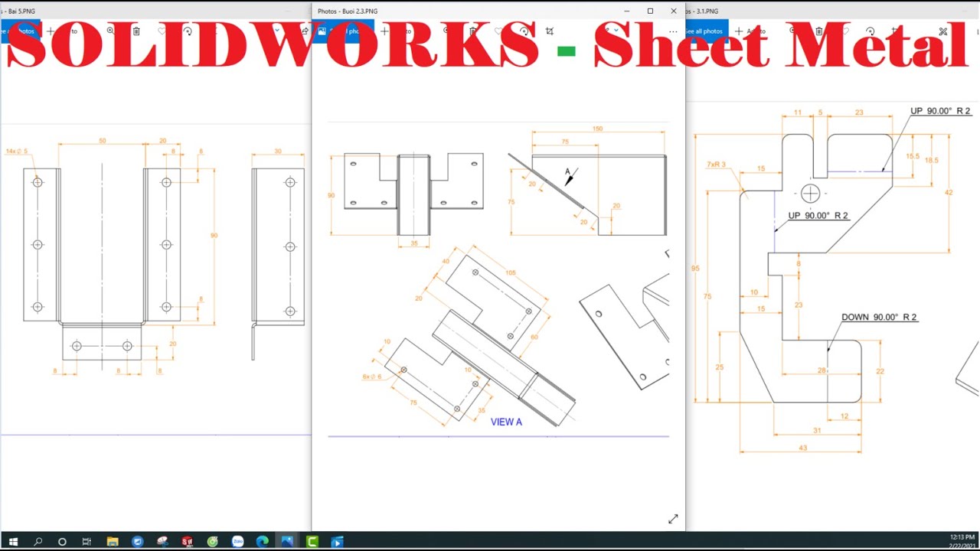Click '6x∅ 6' hole callout in View A
Image resolution: width=980 pixels, height=551 pixels.
point(372,377)
